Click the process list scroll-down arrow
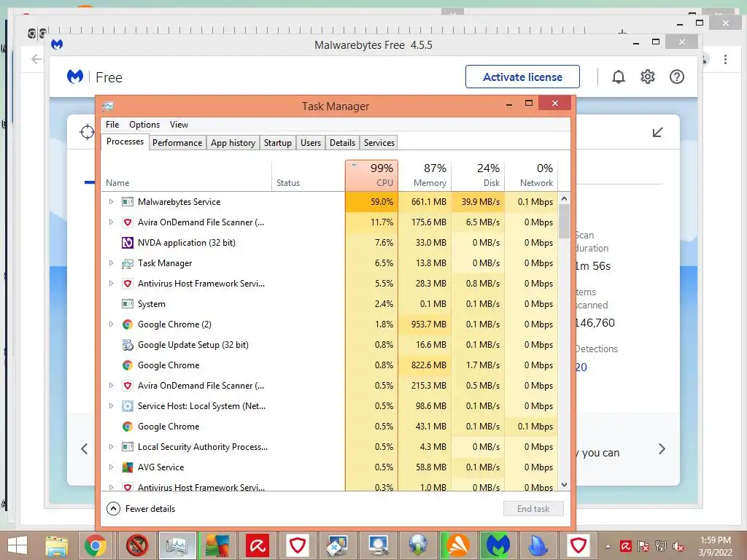Screen dimensions: 747x560 point(564,485)
